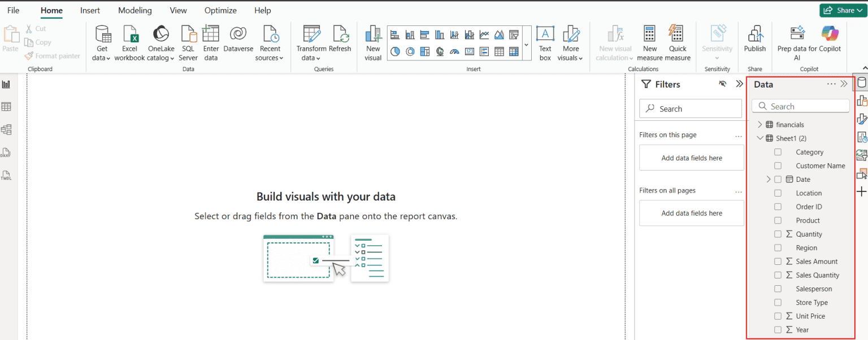Viewport: 868px width, 340px height.
Task: Open the File menu
Action: point(13,10)
